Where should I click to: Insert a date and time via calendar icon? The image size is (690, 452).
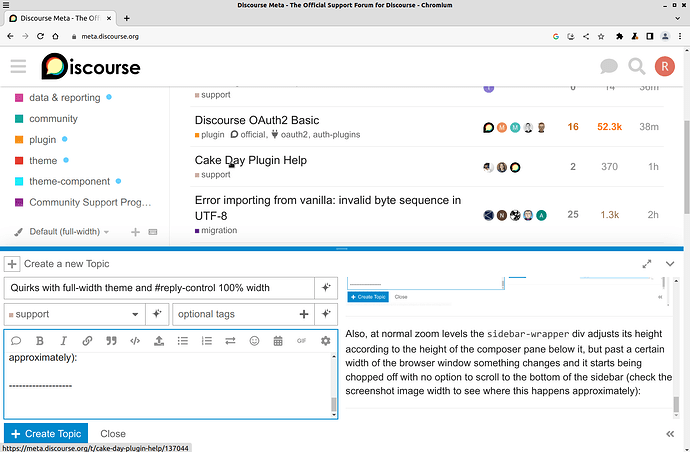[278, 341]
